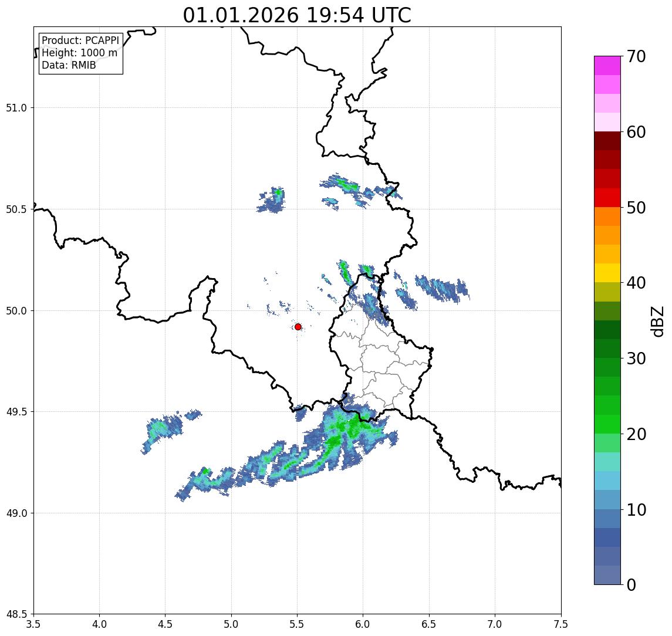Click the 'Height: 1000 m' label
This screenshot has width=672, height=636.
79,53
